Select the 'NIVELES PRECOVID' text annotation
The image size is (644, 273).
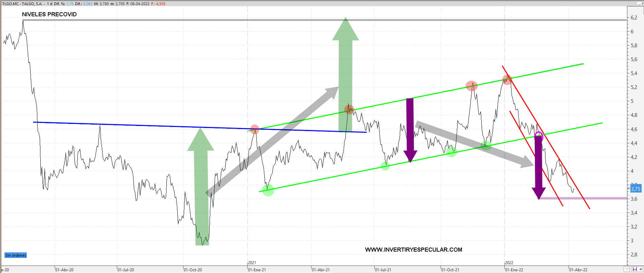click(x=49, y=14)
